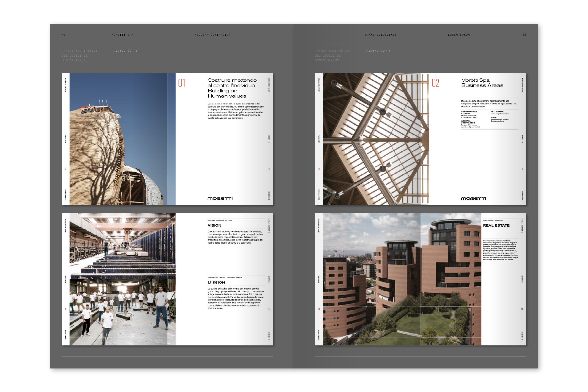The width and height of the screenshot is (588, 392).
Task: Click the red 01 chapter number
Action: pos(182,83)
